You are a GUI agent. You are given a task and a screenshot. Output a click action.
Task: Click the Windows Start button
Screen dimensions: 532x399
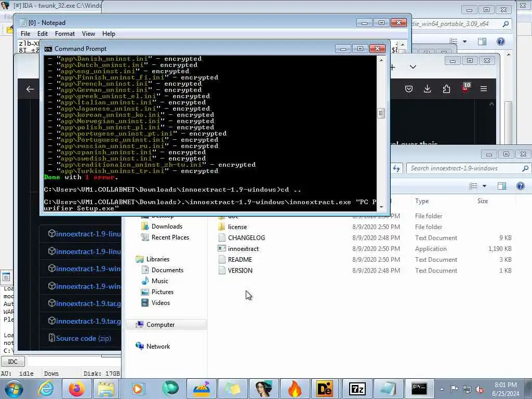[14, 389]
